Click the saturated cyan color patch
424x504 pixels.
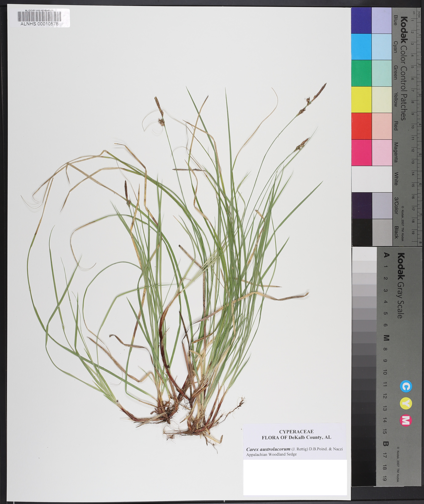click(361, 47)
